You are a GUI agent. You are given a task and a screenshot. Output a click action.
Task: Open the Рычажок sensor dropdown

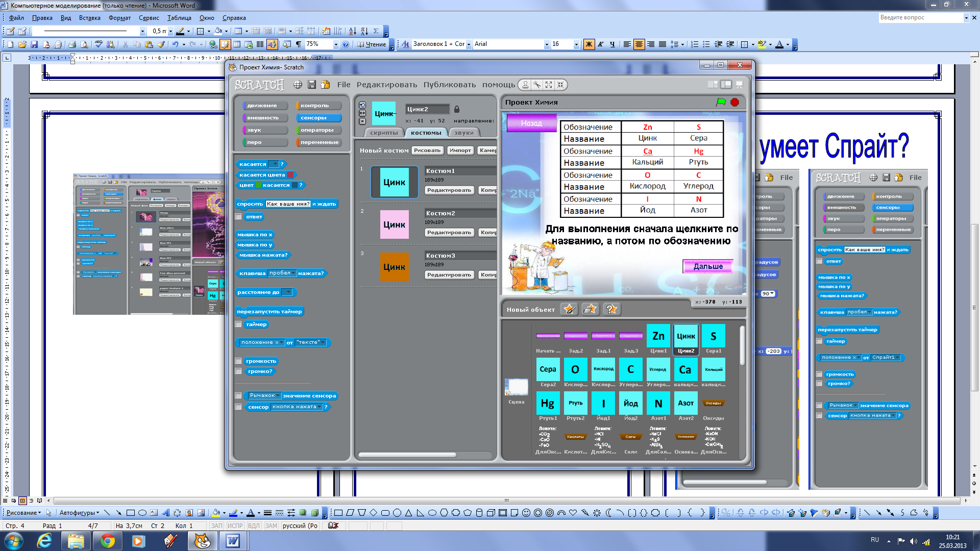click(264, 396)
